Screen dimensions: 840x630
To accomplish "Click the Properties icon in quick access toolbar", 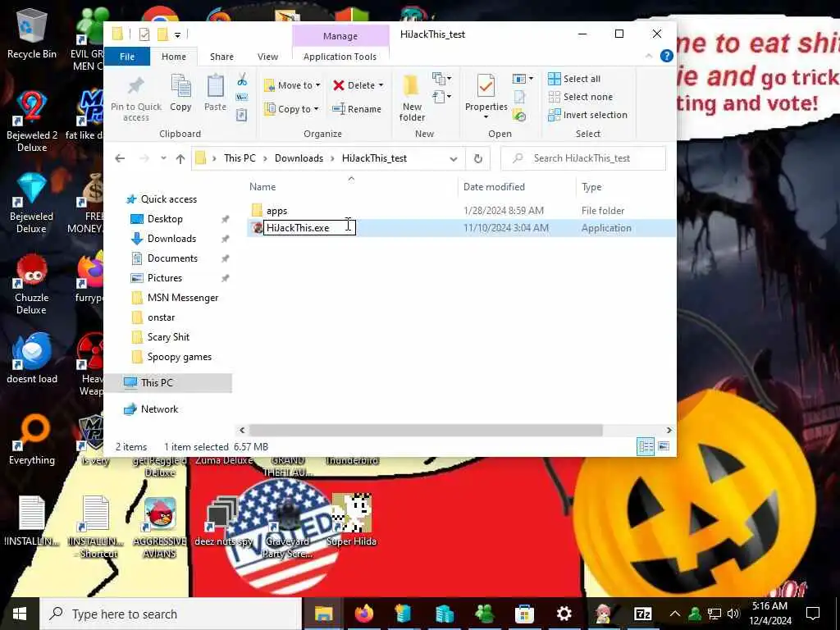I will pos(144,34).
